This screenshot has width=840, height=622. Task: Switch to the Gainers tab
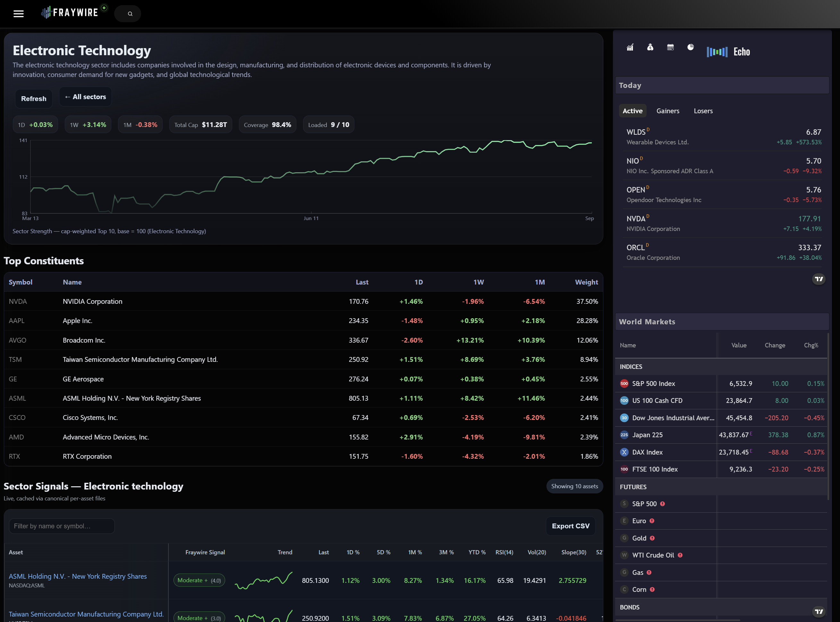tap(668, 111)
